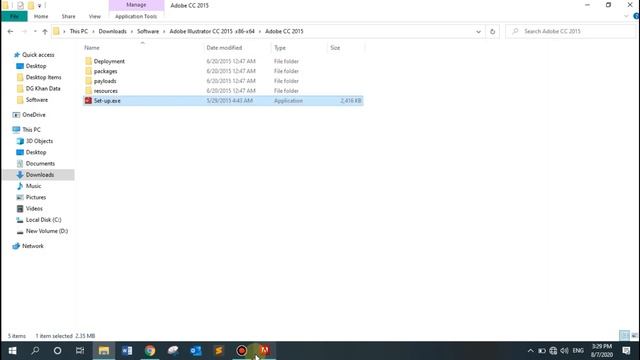Switch to the Home ribbon tab
The image size is (640, 360).
click(41, 16)
